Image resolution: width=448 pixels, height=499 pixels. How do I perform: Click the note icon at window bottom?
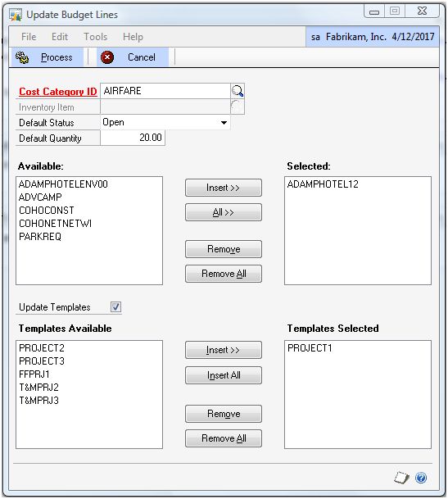(x=401, y=478)
